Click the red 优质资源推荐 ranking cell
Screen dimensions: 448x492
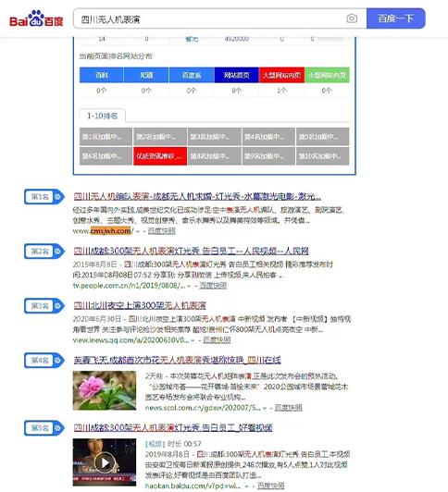(x=160, y=156)
